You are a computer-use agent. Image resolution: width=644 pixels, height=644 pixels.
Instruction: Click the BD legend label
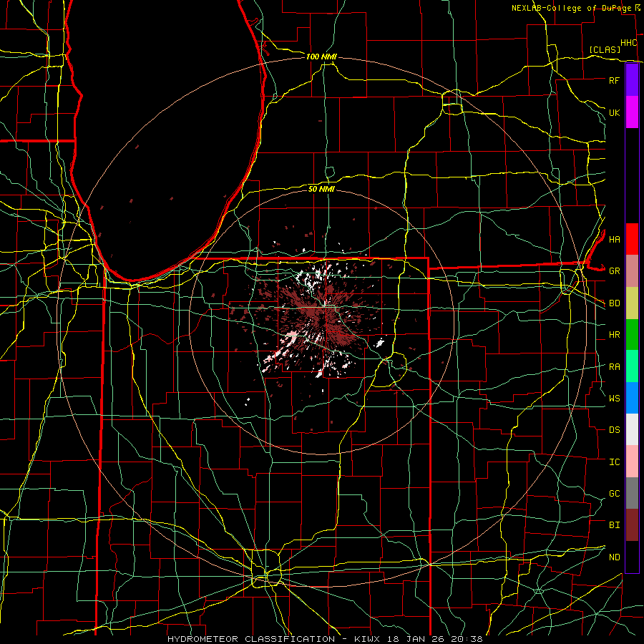[x=615, y=303]
